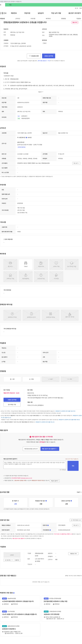Click info icon beside 구인인증번호
The height and width of the screenshot is (644, 82).
(50, 530)
